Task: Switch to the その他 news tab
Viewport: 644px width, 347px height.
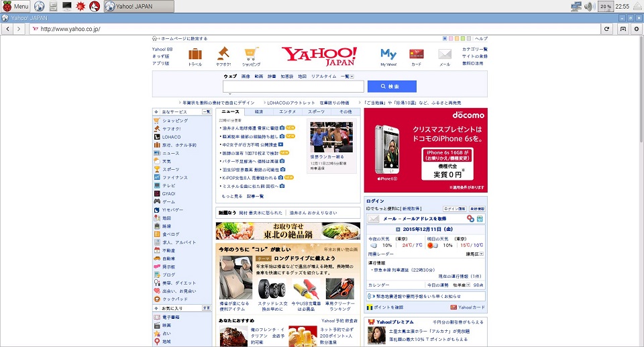Action: point(345,112)
